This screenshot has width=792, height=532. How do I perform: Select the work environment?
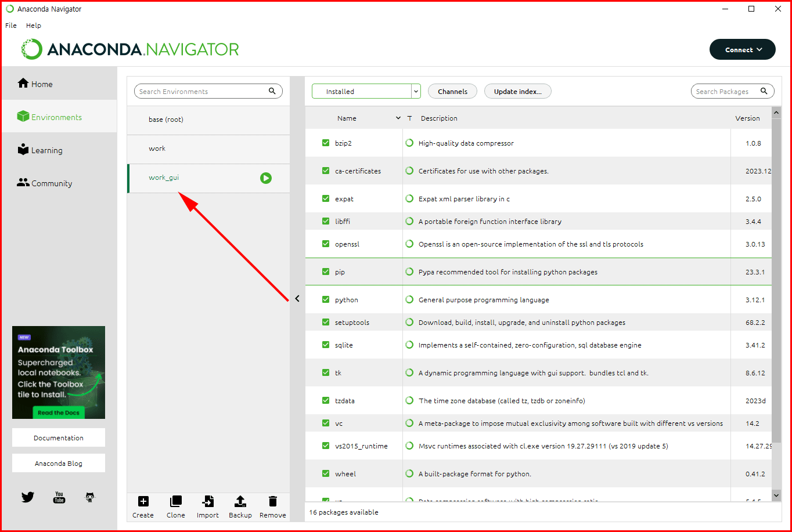click(208, 149)
